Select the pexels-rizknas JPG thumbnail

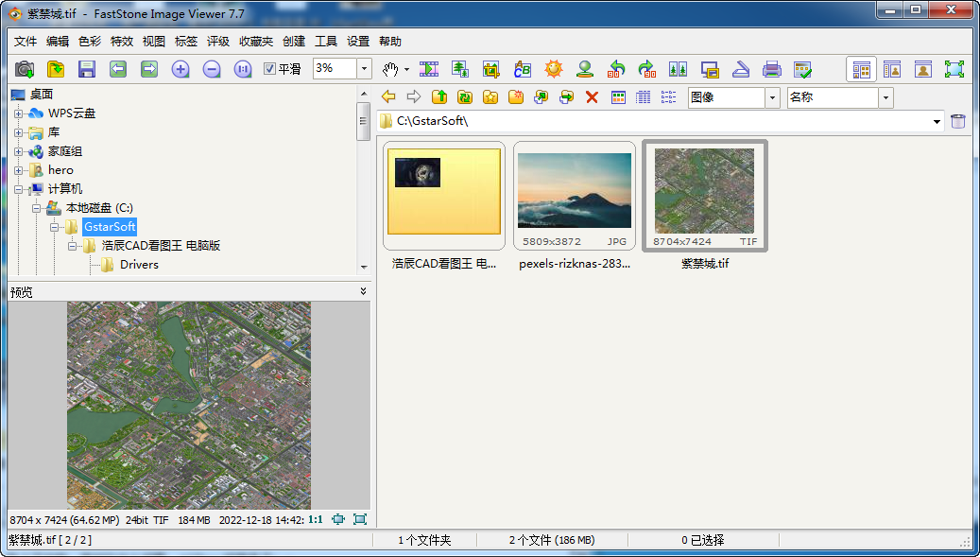coord(575,192)
